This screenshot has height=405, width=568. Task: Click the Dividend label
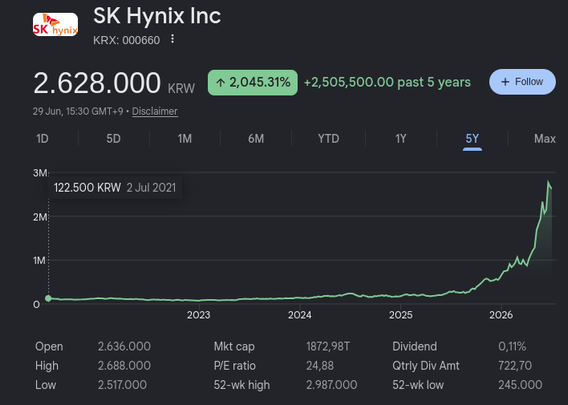[414, 346]
